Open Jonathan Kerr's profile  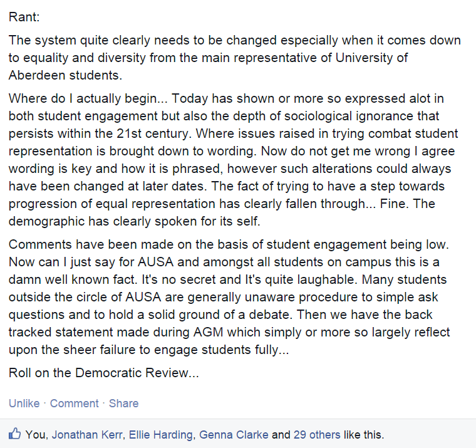point(87,435)
